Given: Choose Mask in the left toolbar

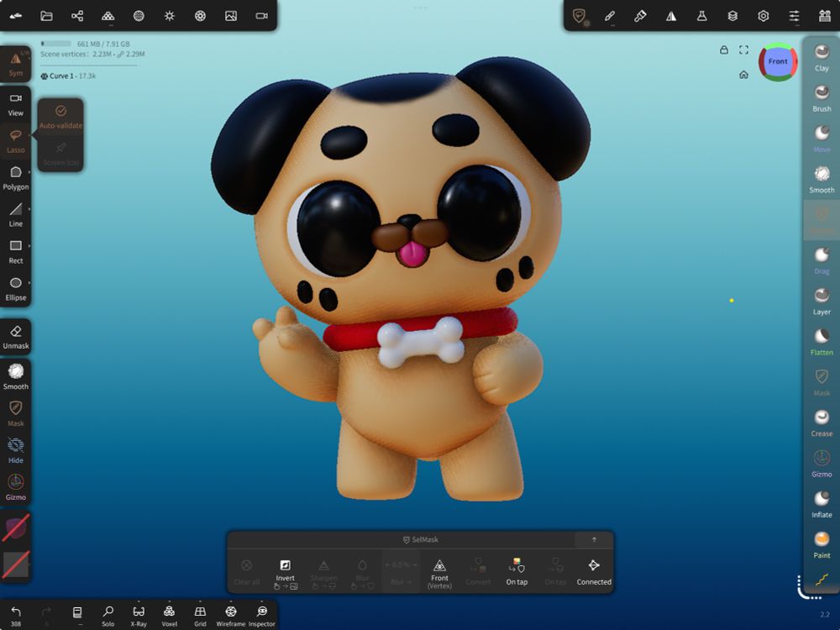Looking at the screenshot, I should tap(15, 414).
